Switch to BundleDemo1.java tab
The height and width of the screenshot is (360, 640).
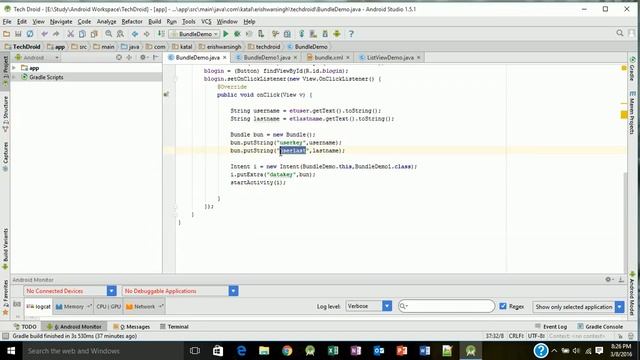[x=267, y=58]
